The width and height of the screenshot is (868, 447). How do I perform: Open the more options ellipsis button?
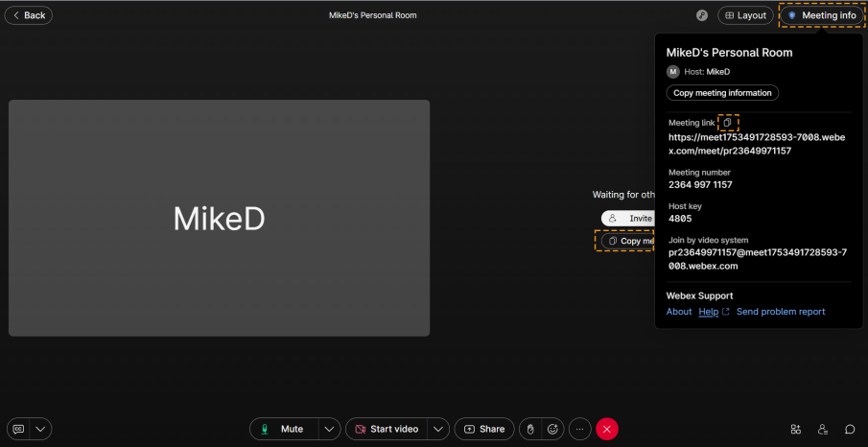tap(579, 429)
